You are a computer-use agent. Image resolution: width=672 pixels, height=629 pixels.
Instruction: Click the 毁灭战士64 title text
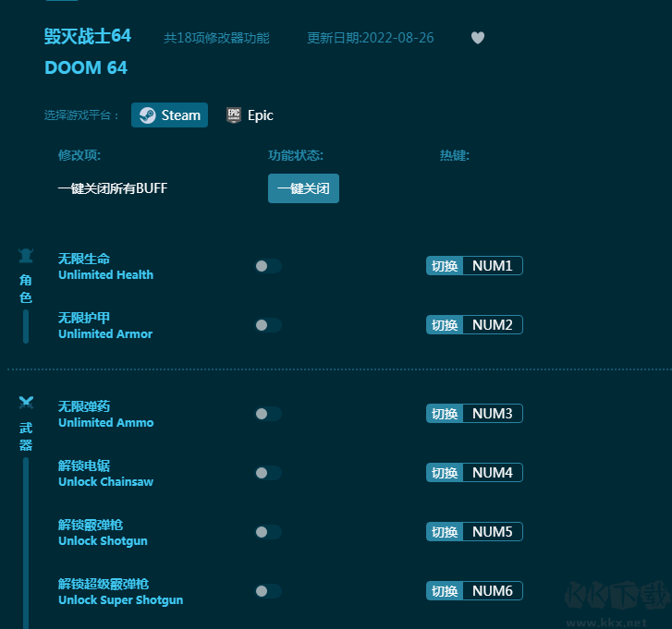(x=88, y=36)
